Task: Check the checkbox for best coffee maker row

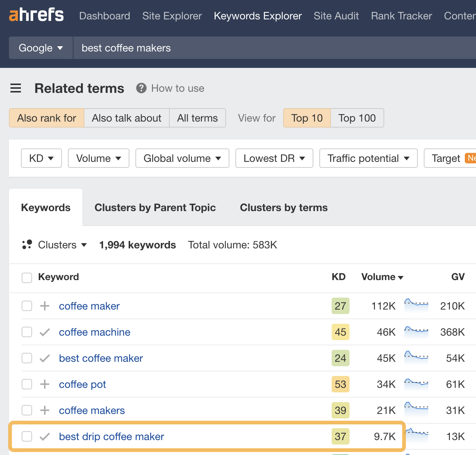Action: pyautogui.click(x=26, y=358)
